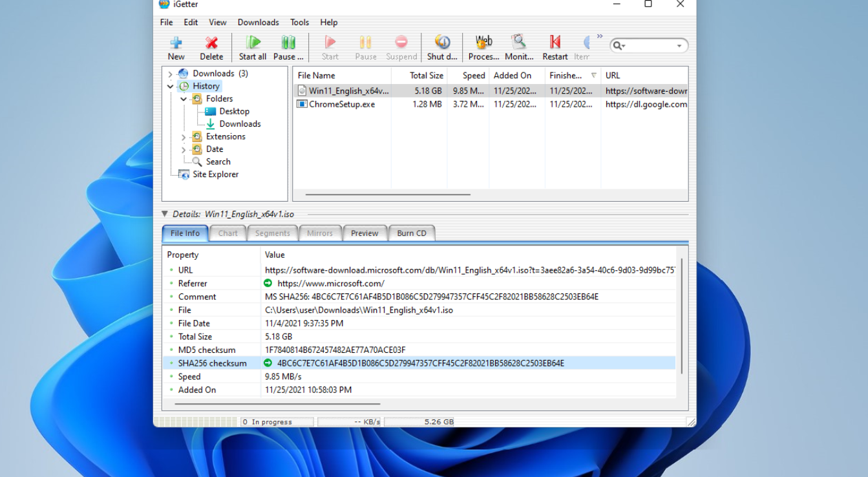This screenshot has height=477, width=868.
Task: Click the 5.26 GB status bar field
Action: [419, 422]
